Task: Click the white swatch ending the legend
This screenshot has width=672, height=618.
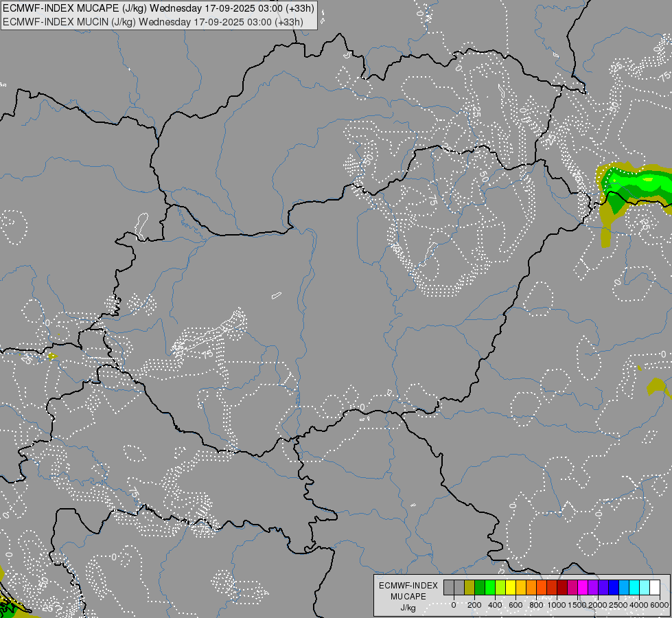Action: 655,587
